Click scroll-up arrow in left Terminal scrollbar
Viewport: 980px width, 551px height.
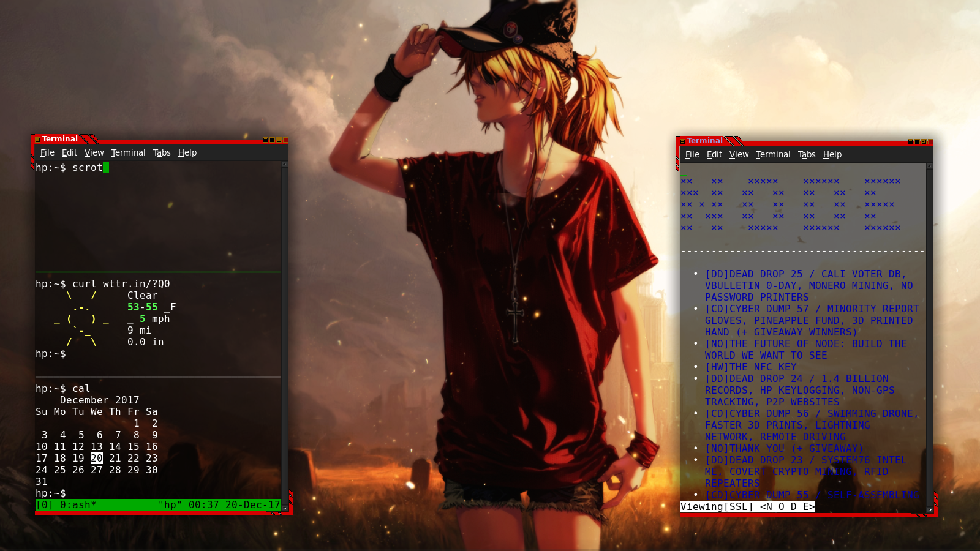[x=284, y=165]
